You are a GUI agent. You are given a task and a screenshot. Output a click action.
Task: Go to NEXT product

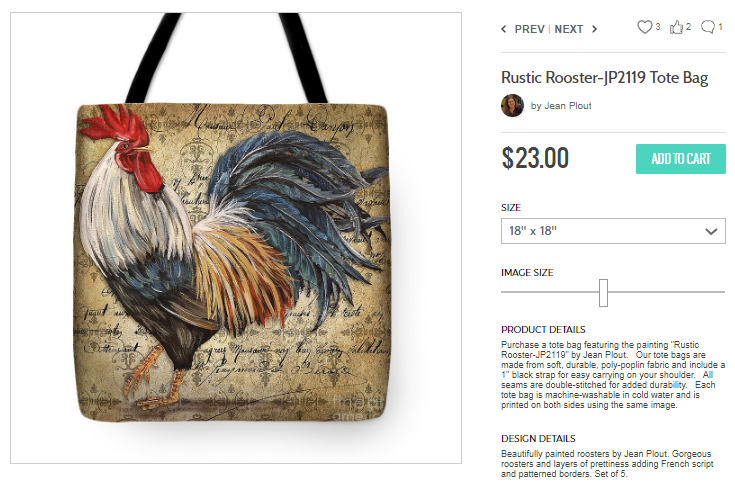569,29
